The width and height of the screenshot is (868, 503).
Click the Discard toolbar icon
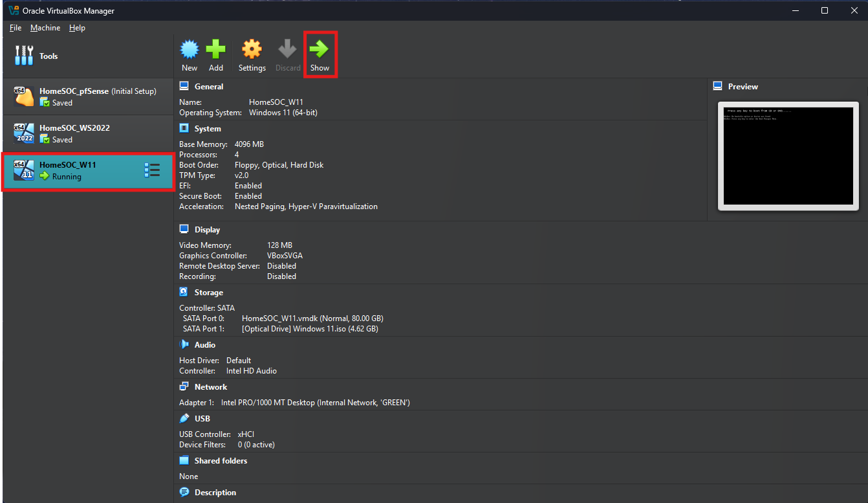pyautogui.click(x=288, y=50)
